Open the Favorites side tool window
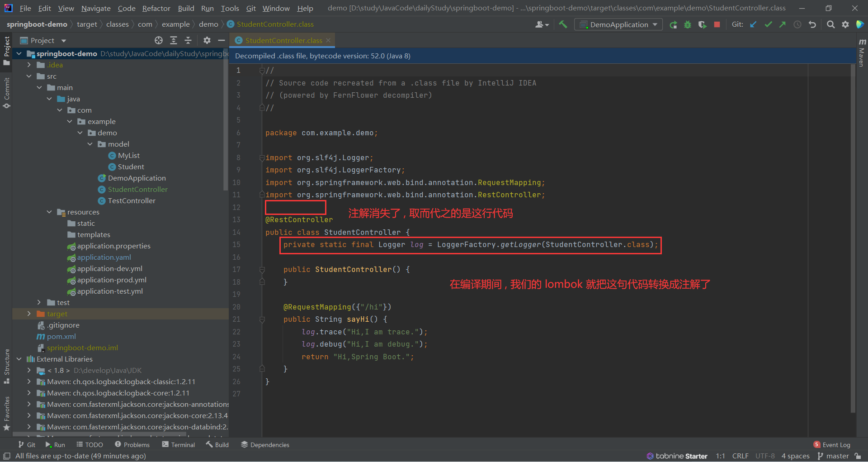The image size is (868, 462). (x=6, y=414)
